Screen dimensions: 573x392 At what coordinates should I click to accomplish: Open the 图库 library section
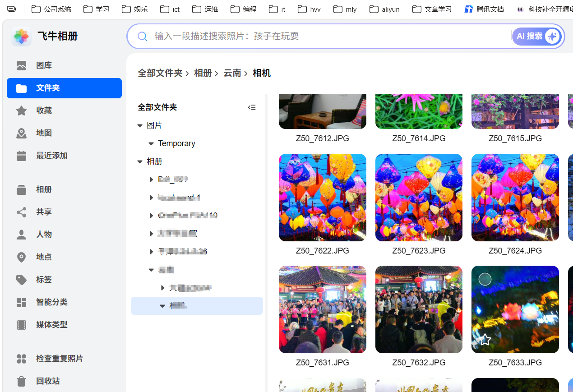click(64, 65)
